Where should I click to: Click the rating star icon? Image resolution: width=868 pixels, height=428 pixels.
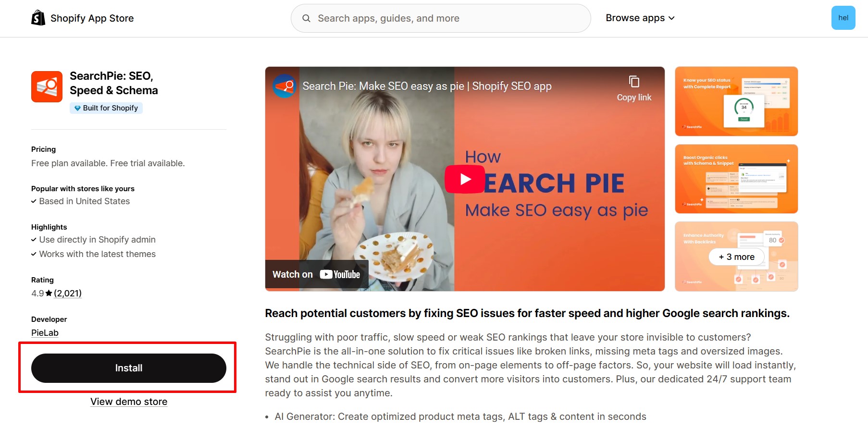tap(49, 293)
